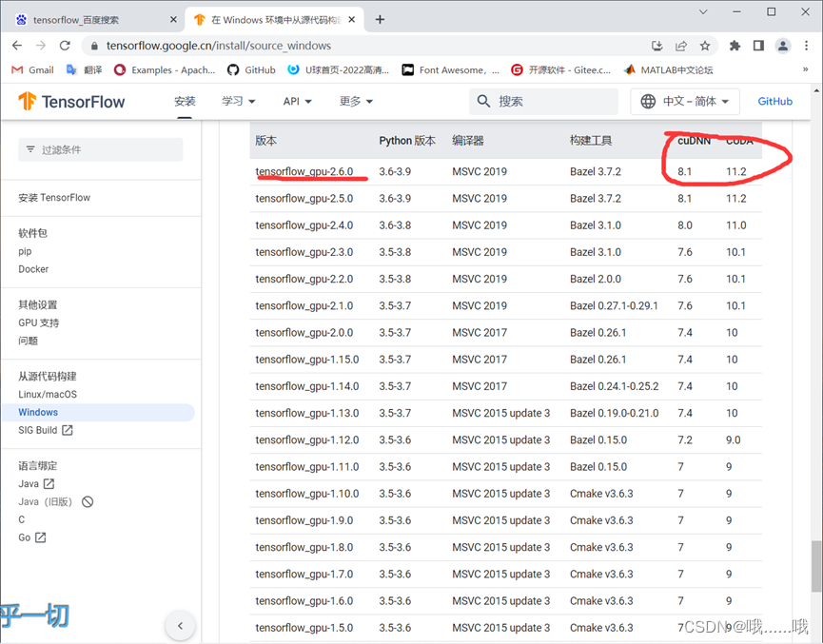
Task: Click the install/download icon in address bar
Action: [657, 46]
